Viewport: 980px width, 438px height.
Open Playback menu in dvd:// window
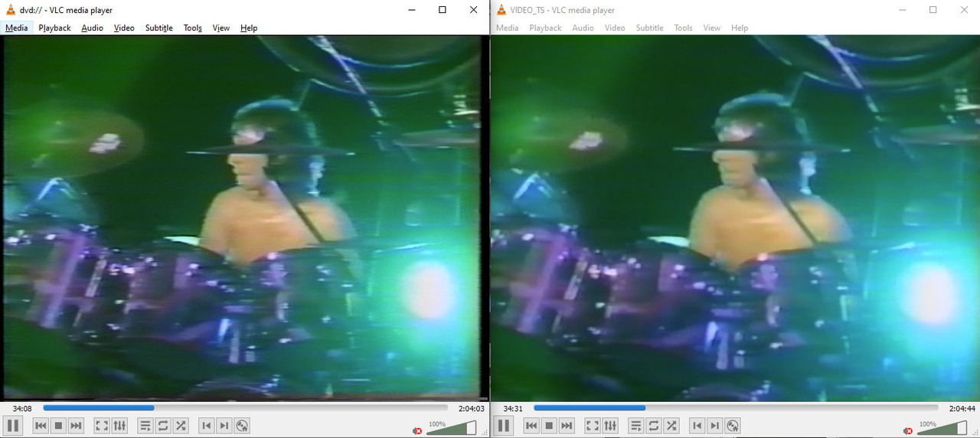point(54,28)
